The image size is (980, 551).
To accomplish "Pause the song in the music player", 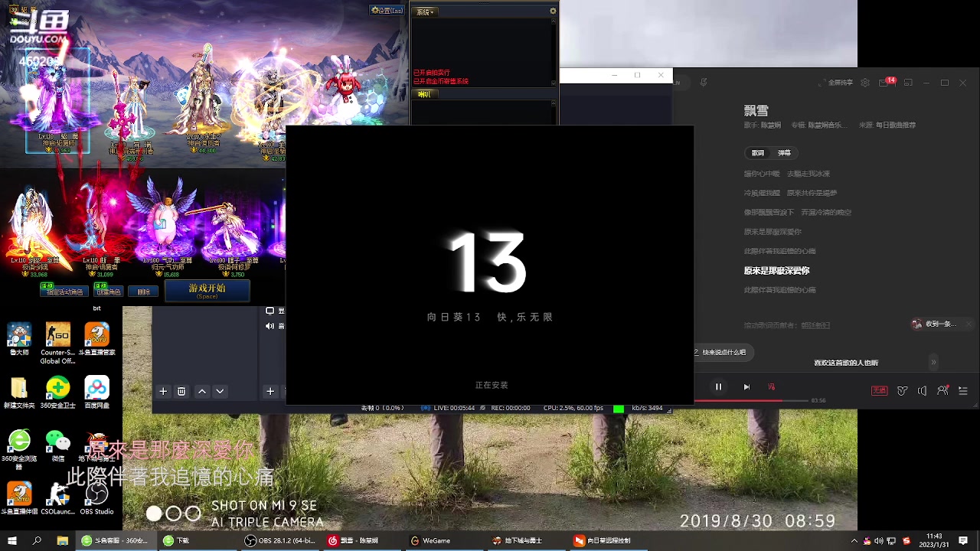I will (718, 387).
